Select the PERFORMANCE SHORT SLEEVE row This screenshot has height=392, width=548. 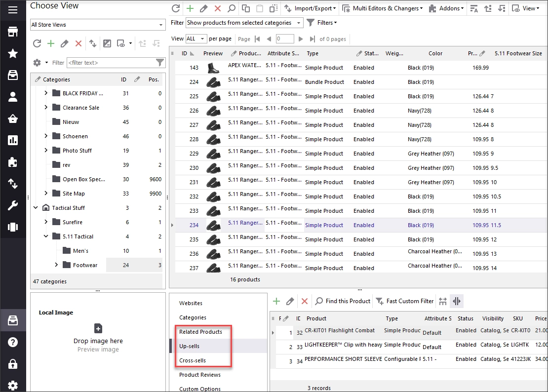pos(409,361)
